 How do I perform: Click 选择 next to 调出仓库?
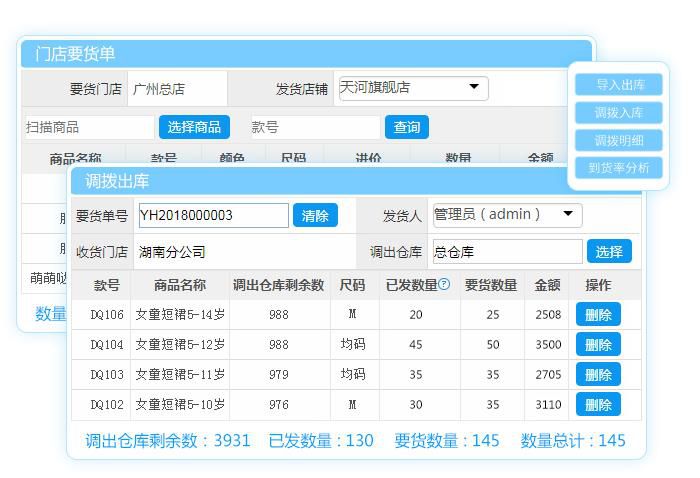tap(609, 251)
